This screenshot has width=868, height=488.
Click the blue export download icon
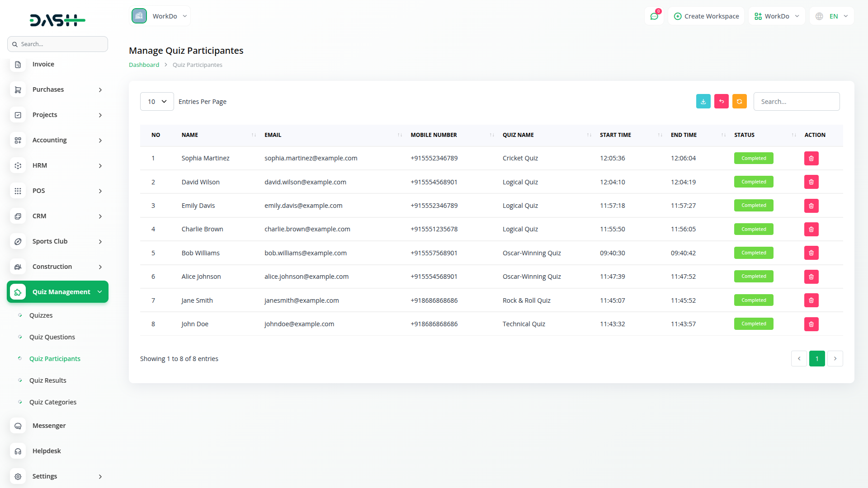point(703,102)
